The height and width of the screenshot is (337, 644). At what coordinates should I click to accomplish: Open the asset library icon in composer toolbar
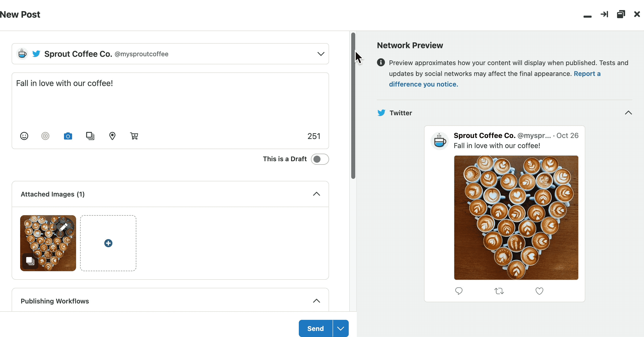[x=90, y=136]
